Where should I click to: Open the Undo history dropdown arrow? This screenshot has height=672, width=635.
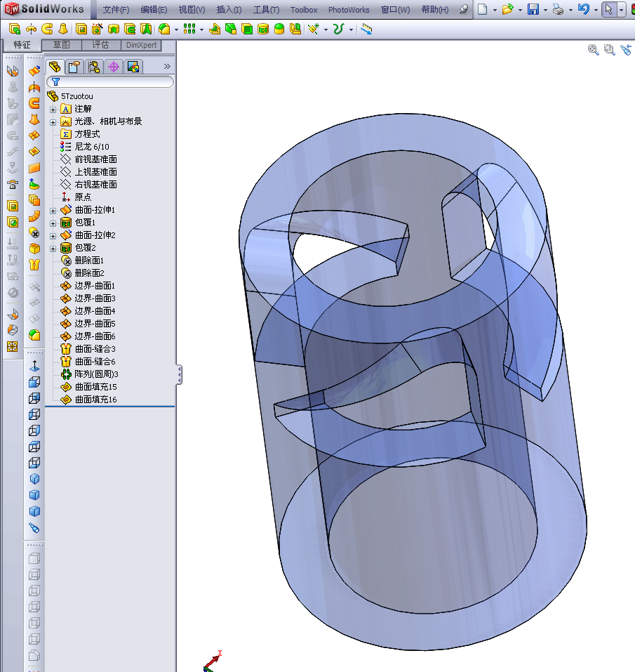[x=596, y=10]
